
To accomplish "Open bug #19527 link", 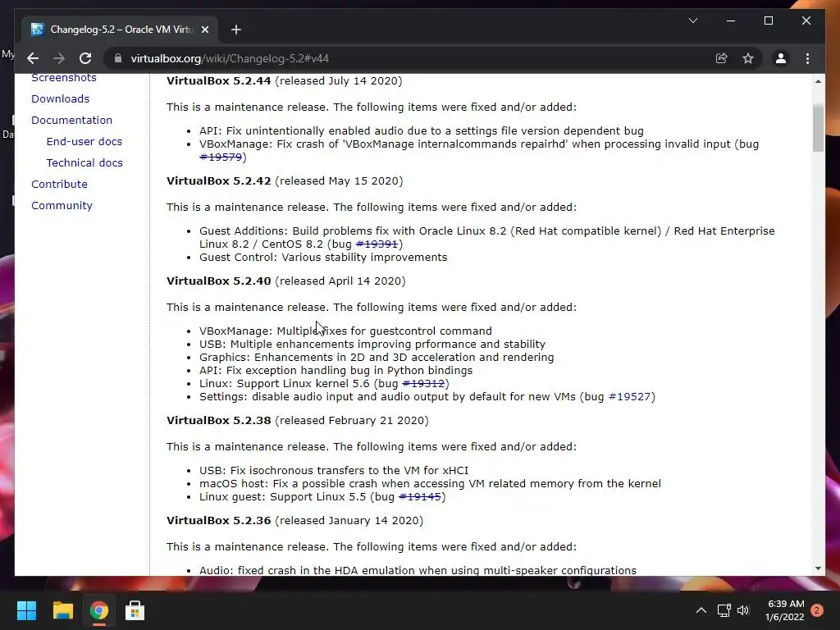I will 629,396.
